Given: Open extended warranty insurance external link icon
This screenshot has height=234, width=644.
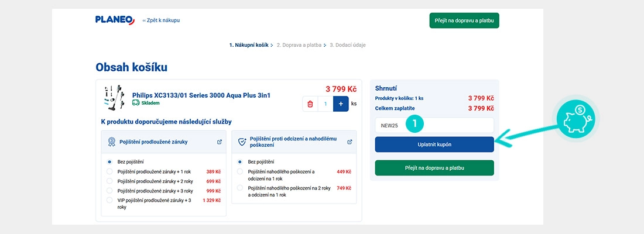Looking at the screenshot, I should (x=220, y=142).
